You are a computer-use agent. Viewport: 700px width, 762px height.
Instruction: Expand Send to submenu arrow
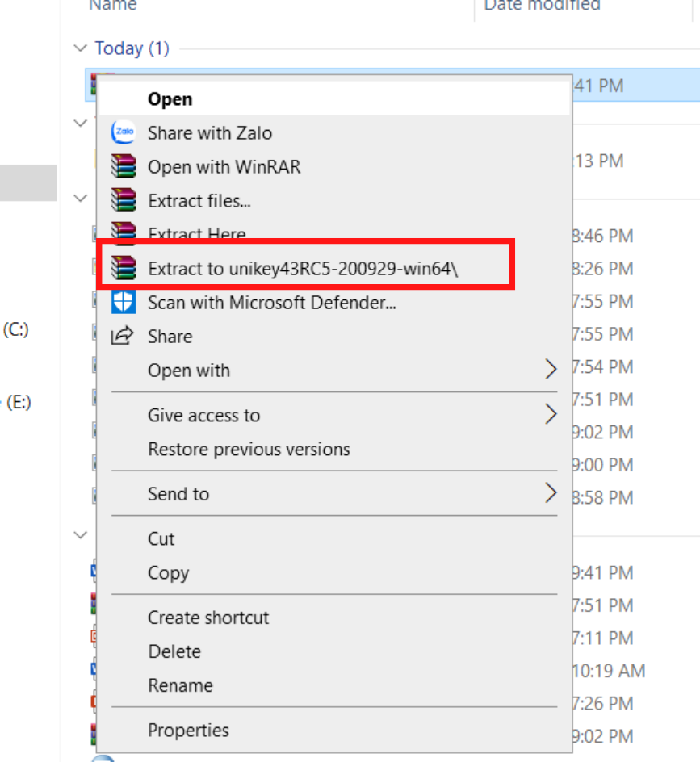click(x=551, y=493)
